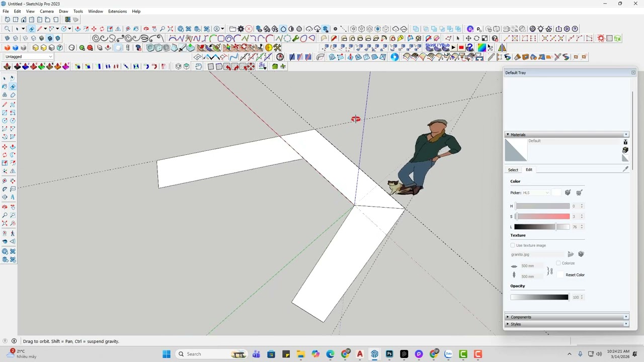Select the Zoom magnifier tool in left toolbar

[5, 215]
